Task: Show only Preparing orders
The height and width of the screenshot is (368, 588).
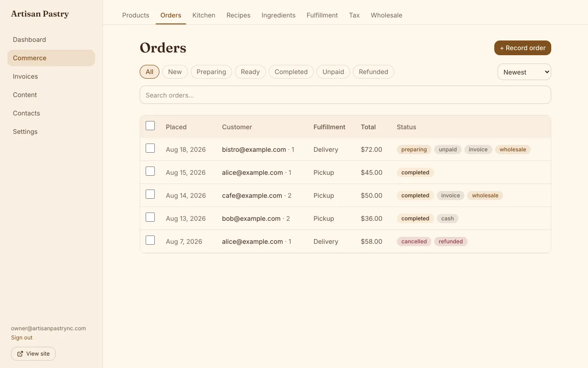Action: point(211,72)
